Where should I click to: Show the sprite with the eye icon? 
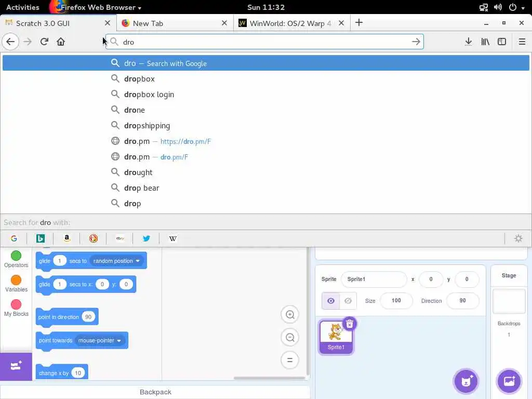331,301
